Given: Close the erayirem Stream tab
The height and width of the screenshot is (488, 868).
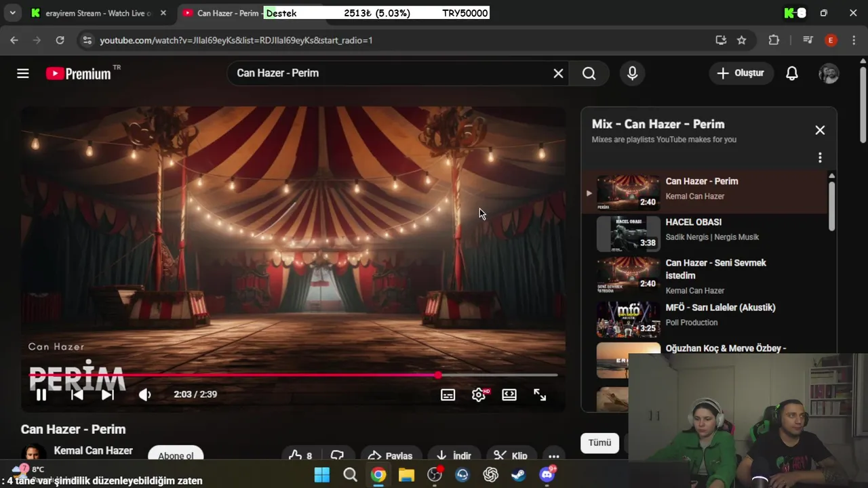Looking at the screenshot, I should pos(163,13).
